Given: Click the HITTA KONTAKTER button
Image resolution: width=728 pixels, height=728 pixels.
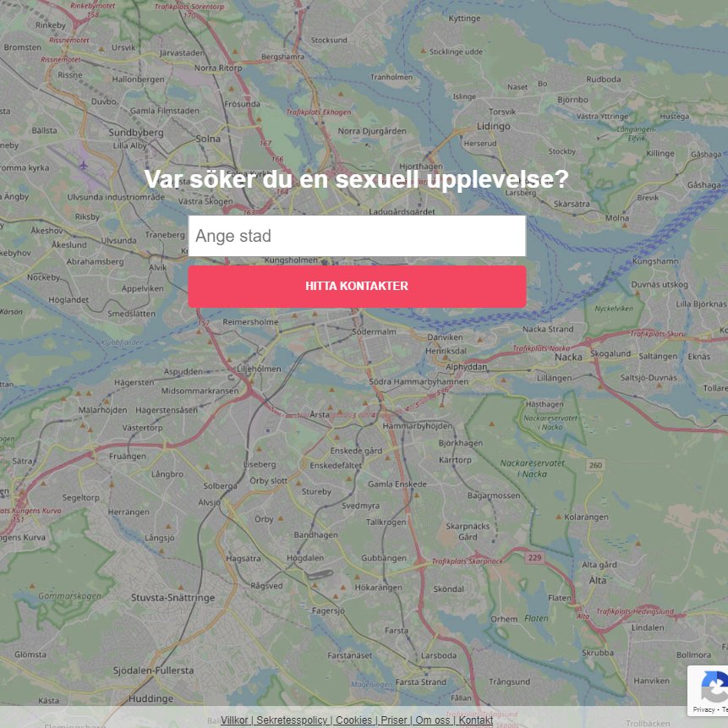Looking at the screenshot, I should pyautogui.click(x=357, y=287).
